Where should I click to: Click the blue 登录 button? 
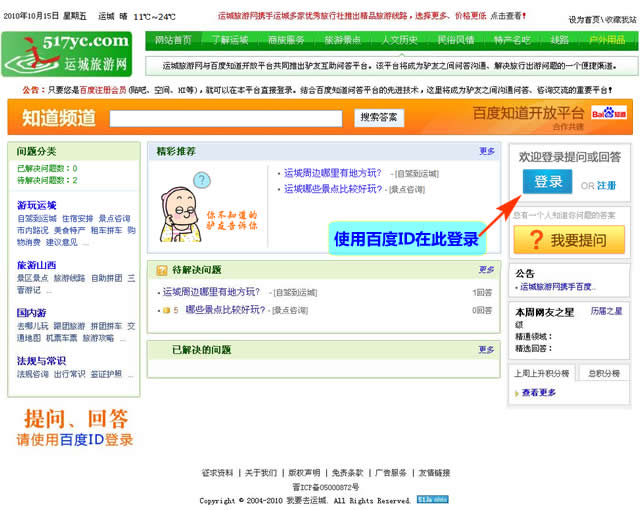click(547, 182)
